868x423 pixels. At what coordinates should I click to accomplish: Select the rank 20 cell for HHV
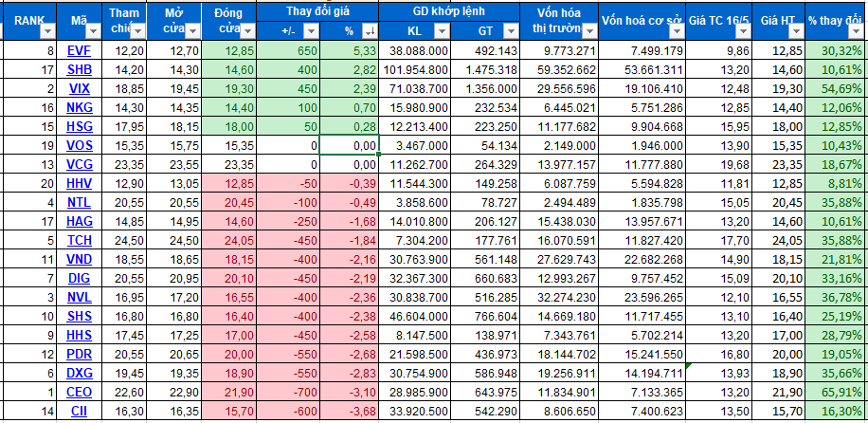(x=30, y=183)
